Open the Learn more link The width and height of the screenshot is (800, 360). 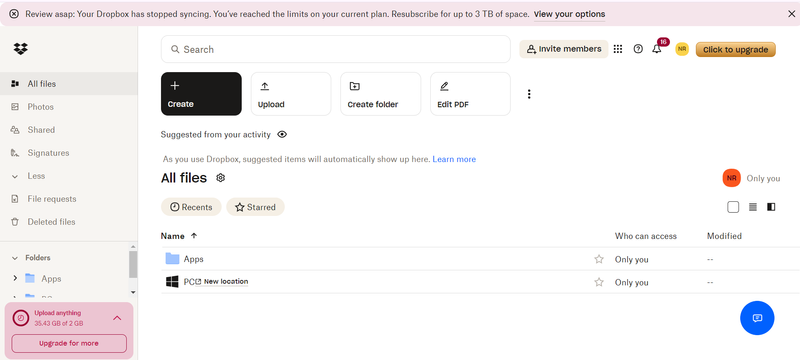click(454, 159)
